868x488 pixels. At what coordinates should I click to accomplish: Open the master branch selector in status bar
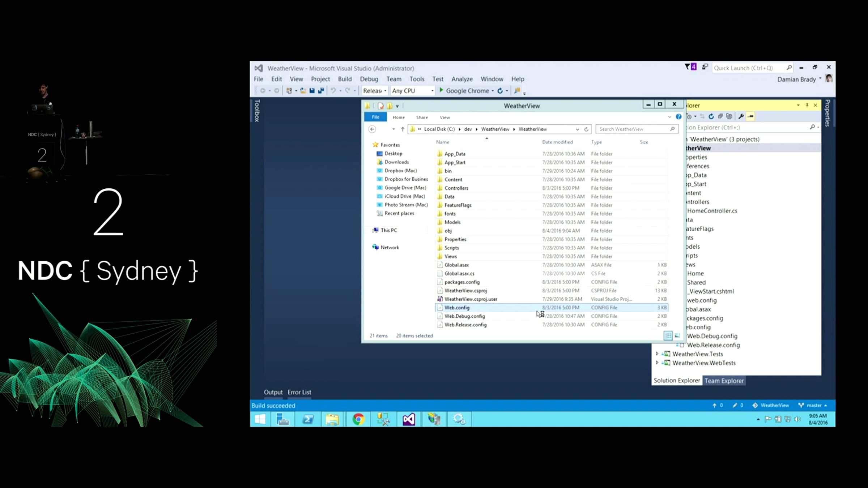813,405
